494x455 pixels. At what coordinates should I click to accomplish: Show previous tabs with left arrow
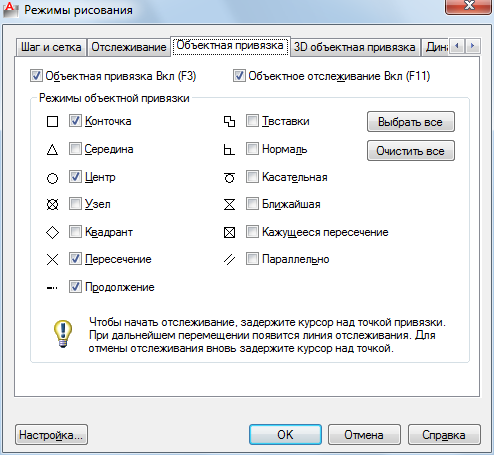coord(457,46)
